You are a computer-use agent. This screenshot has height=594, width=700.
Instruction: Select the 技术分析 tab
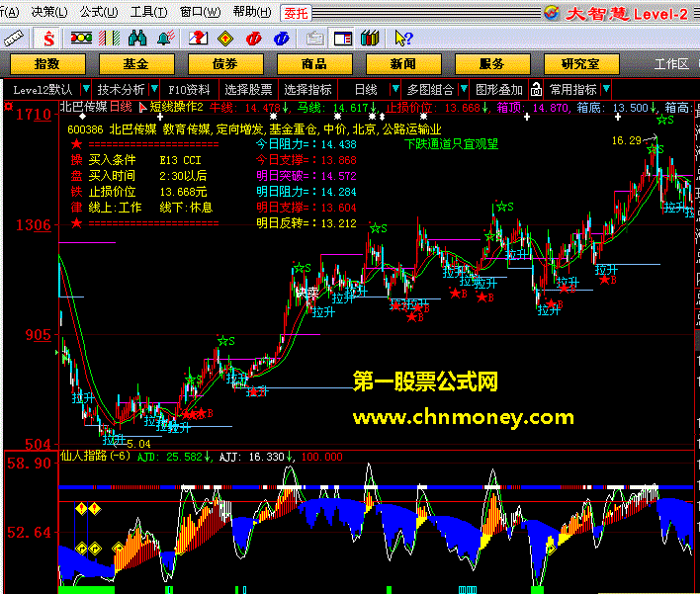coord(121,90)
